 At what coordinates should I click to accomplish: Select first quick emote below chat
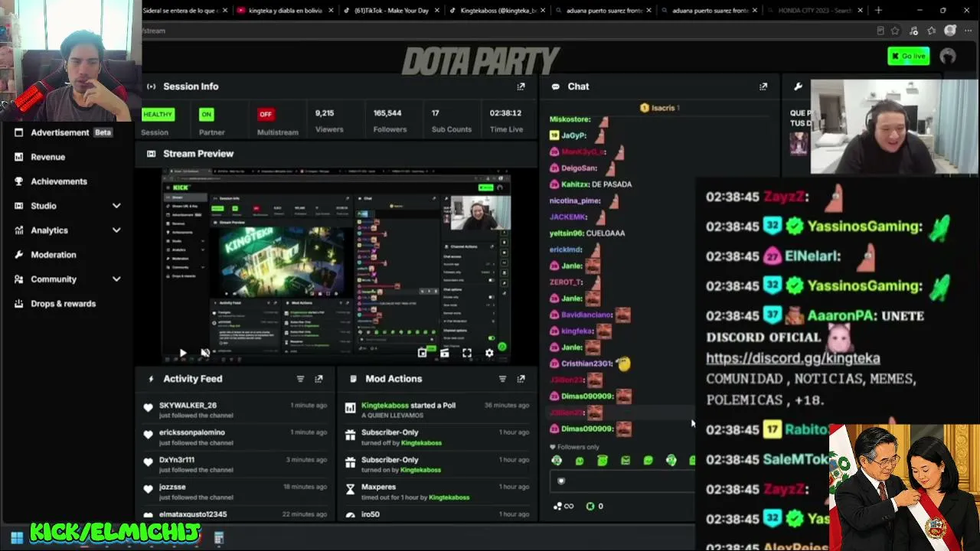click(x=557, y=461)
